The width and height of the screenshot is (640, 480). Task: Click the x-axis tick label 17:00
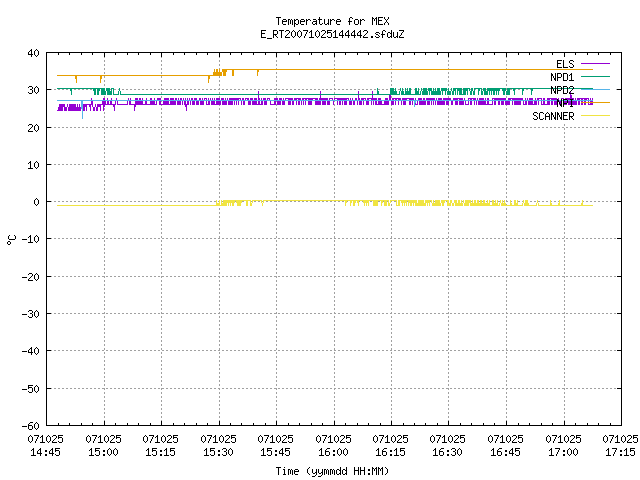click(564, 452)
